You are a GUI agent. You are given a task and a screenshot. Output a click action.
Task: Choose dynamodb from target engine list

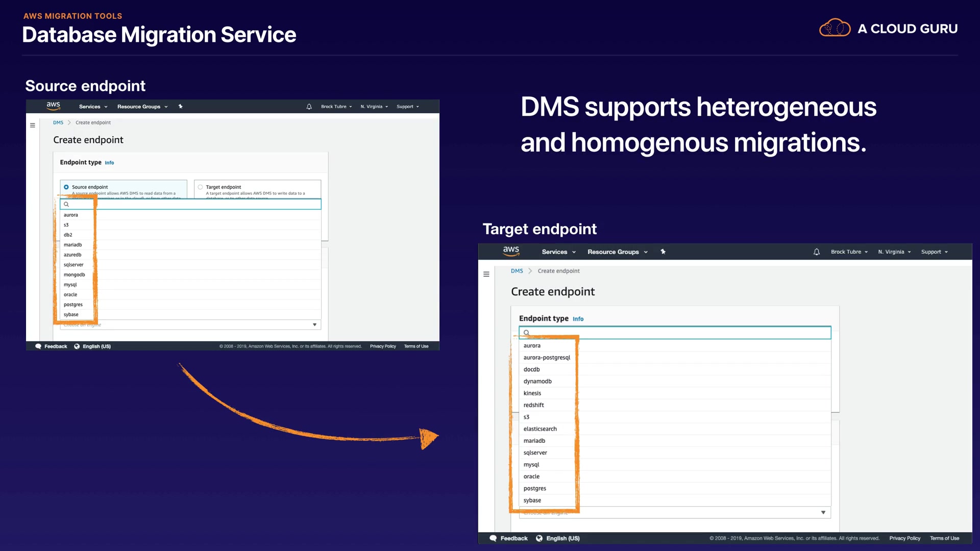pyautogui.click(x=537, y=382)
